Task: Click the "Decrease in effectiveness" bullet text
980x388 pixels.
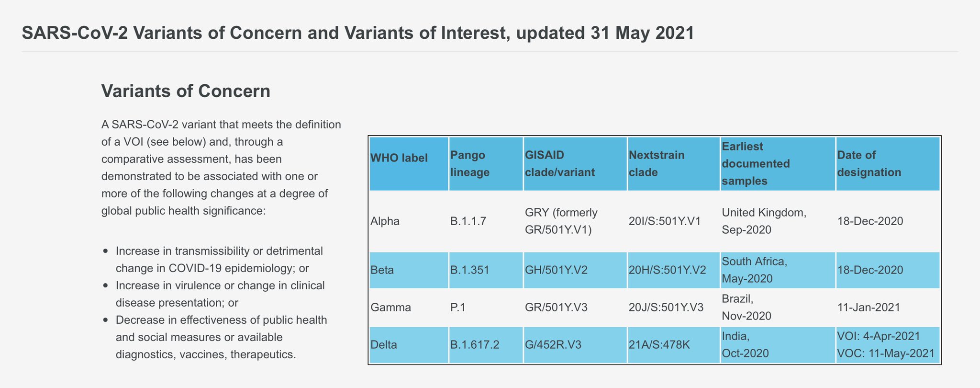Action: point(221,337)
